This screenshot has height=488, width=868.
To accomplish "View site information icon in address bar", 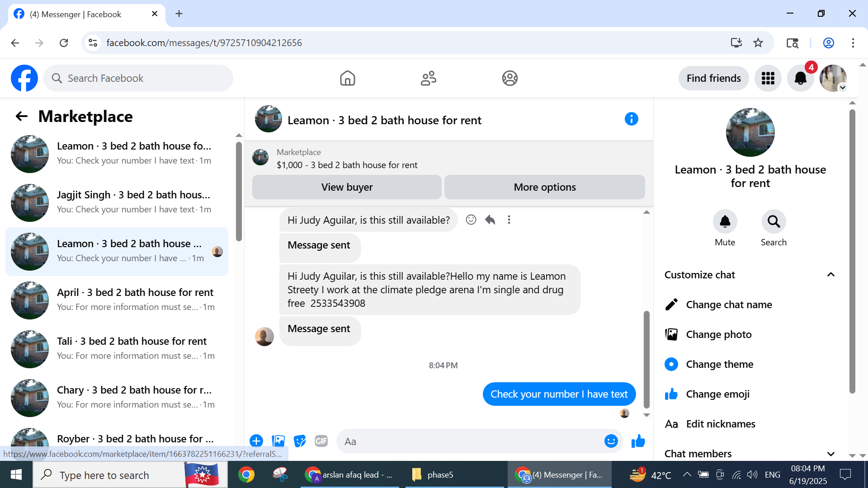I will coord(93,42).
